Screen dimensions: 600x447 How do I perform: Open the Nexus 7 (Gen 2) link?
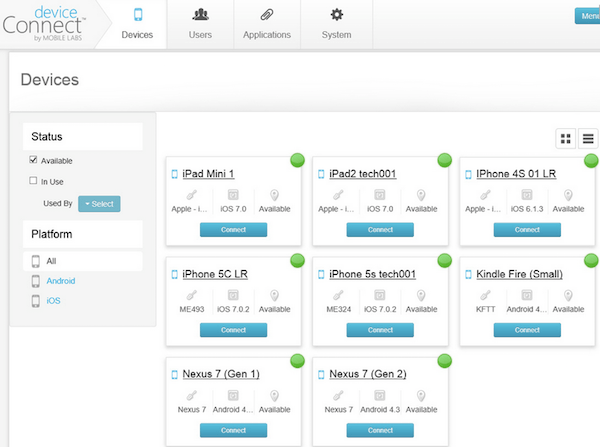click(368, 374)
